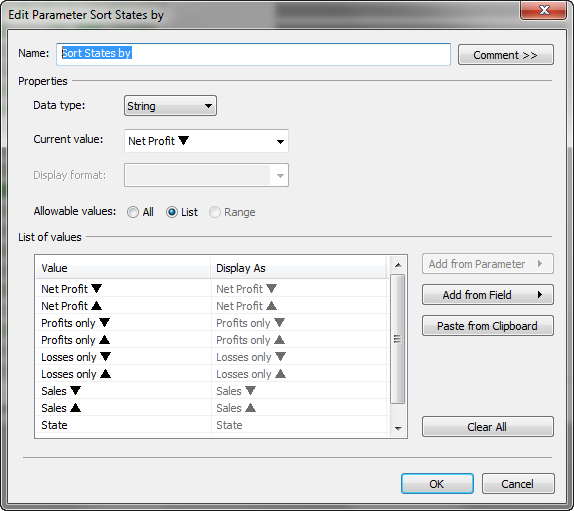Choose the All allowable values radio button

133,212
